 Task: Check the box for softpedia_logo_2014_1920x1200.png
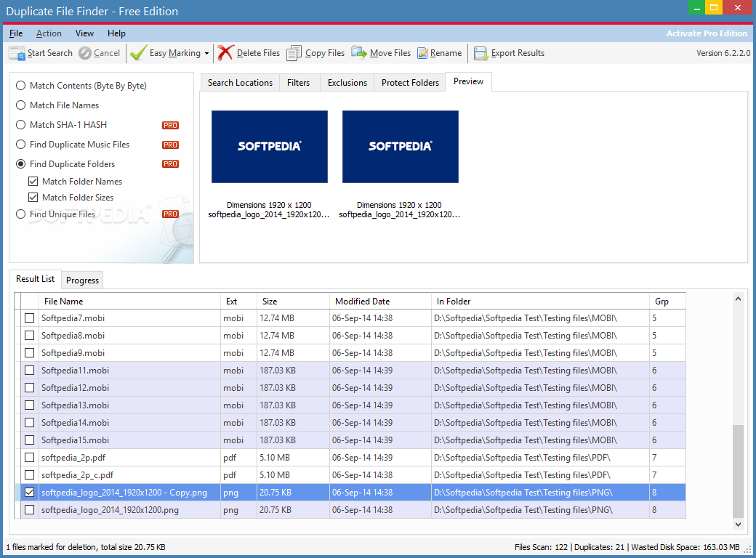point(29,510)
